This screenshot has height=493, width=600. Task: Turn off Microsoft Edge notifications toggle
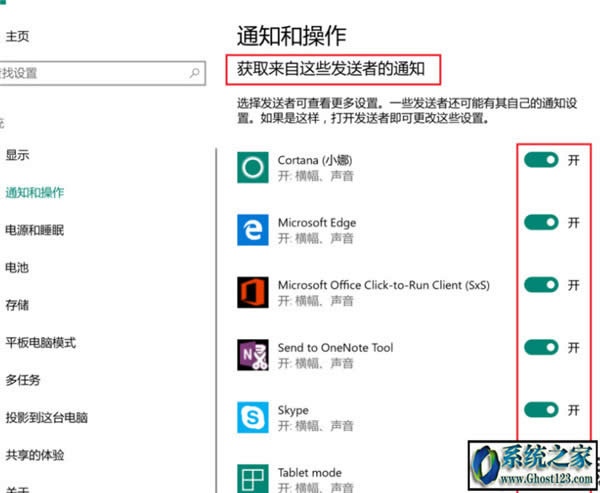pyautogui.click(x=541, y=222)
